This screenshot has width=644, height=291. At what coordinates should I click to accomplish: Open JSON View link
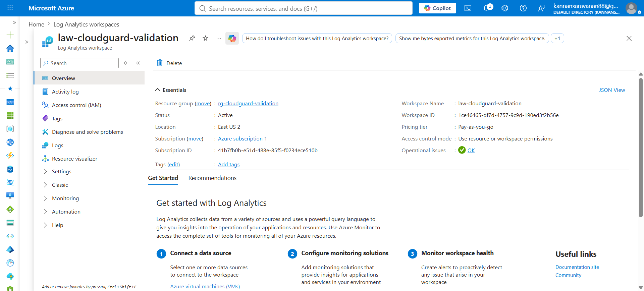(612, 90)
